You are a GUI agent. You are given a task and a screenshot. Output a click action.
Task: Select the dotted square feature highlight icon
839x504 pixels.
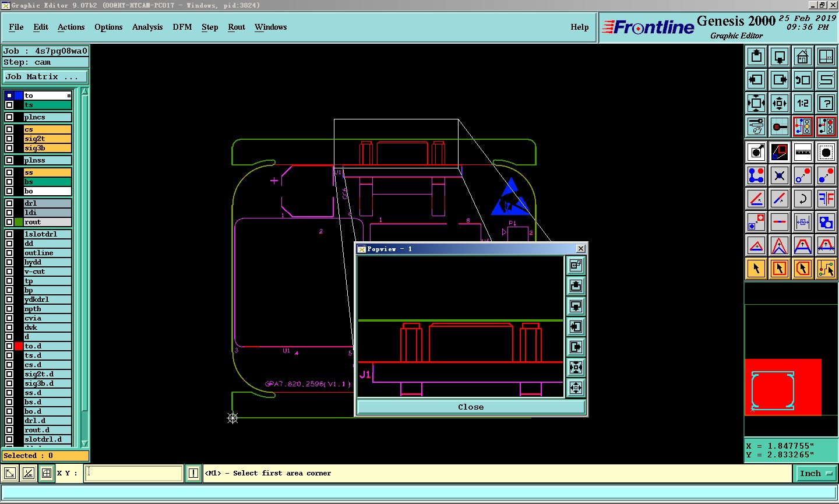click(826, 152)
